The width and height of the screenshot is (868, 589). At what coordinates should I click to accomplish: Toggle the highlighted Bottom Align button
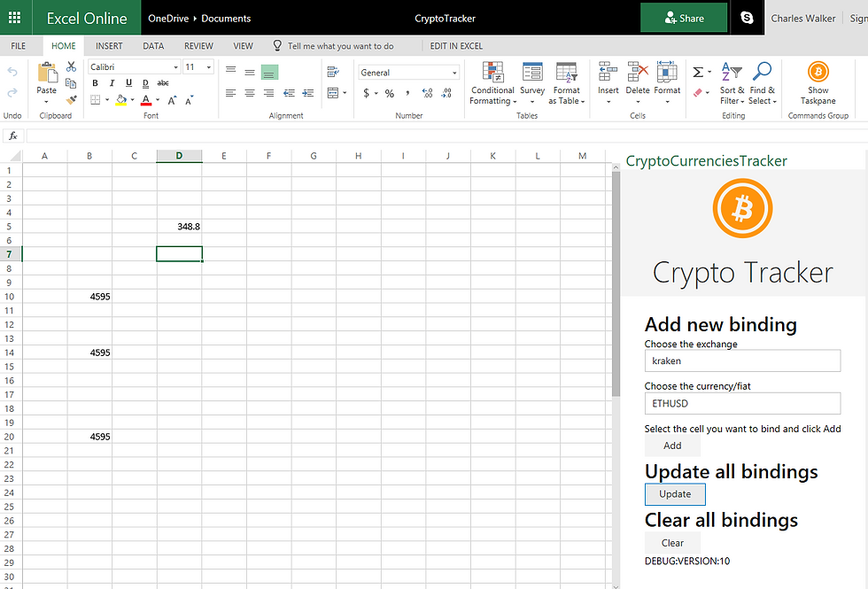pos(269,72)
